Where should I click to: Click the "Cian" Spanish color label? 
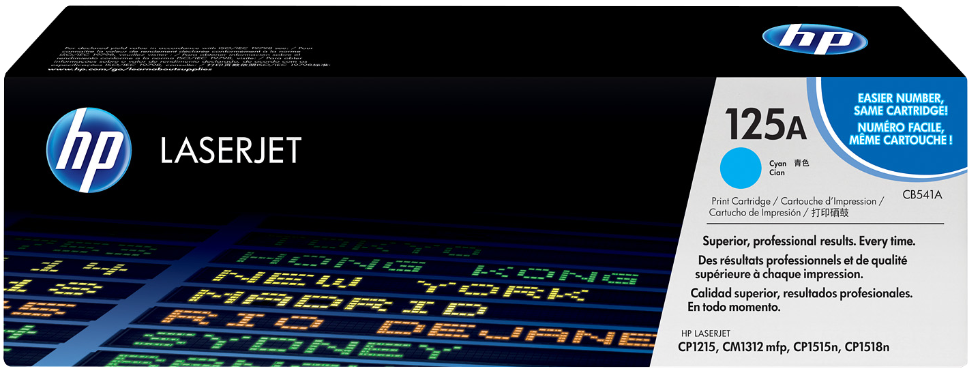click(x=777, y=173)
